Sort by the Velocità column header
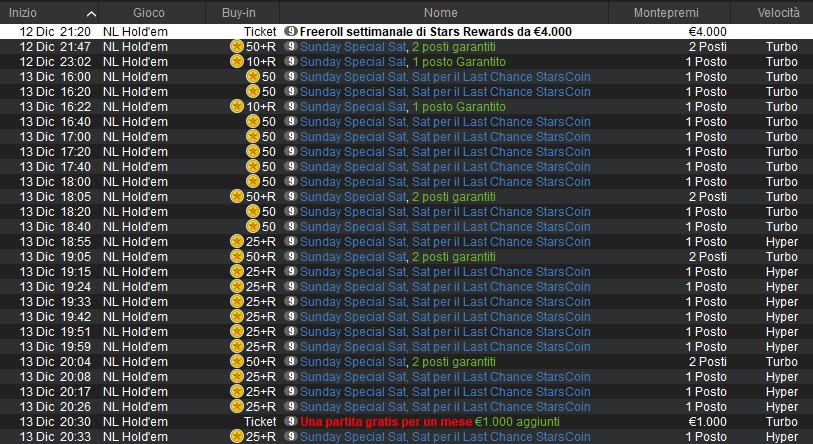 [x=772, y=12]
